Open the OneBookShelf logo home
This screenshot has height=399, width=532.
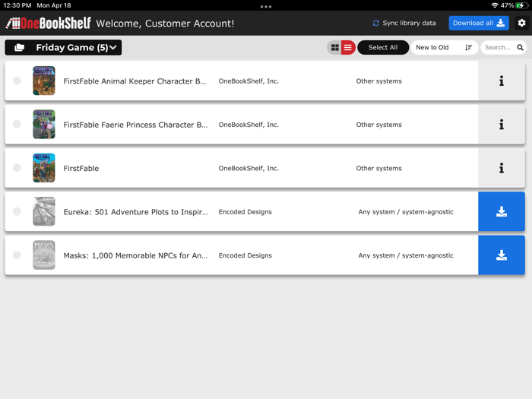coord(48,23)
